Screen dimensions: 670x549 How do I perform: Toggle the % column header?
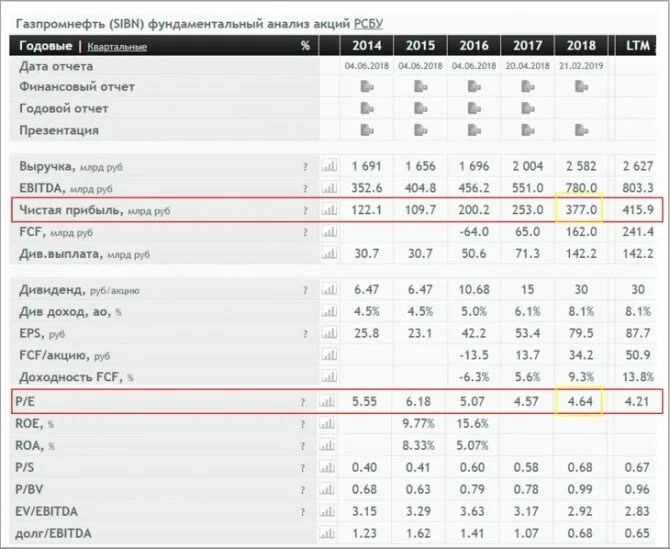pos(305,45)
